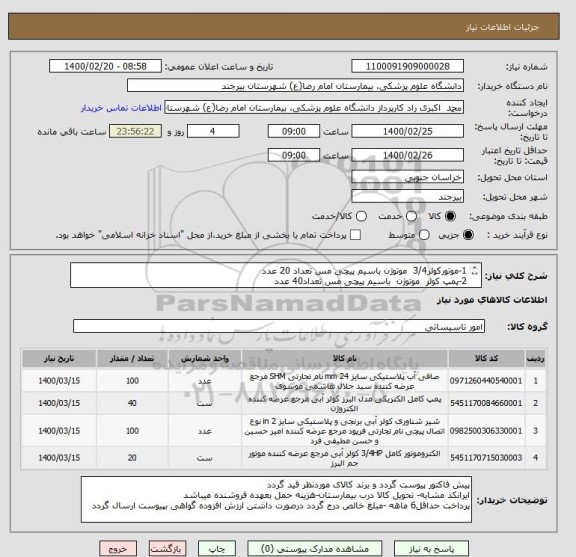This screenshot has height=557, width=576.
Task: Click the need date 1400/03/15 in row 4
Action: tap(59, 458)
